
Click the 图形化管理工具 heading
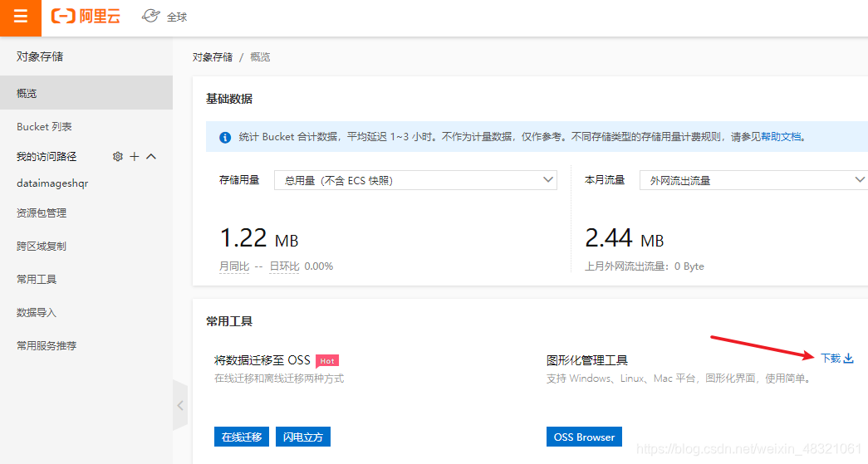(587, 360)
